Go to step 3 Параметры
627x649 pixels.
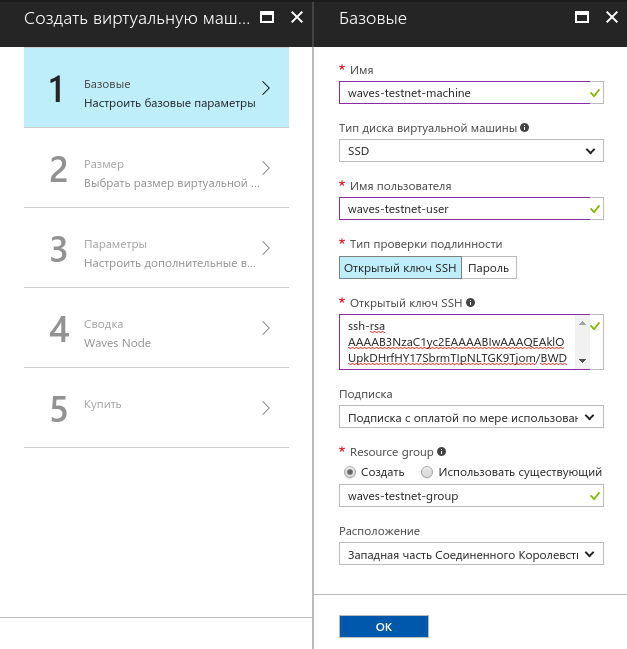pyautogui.click(x=157, y=251)
